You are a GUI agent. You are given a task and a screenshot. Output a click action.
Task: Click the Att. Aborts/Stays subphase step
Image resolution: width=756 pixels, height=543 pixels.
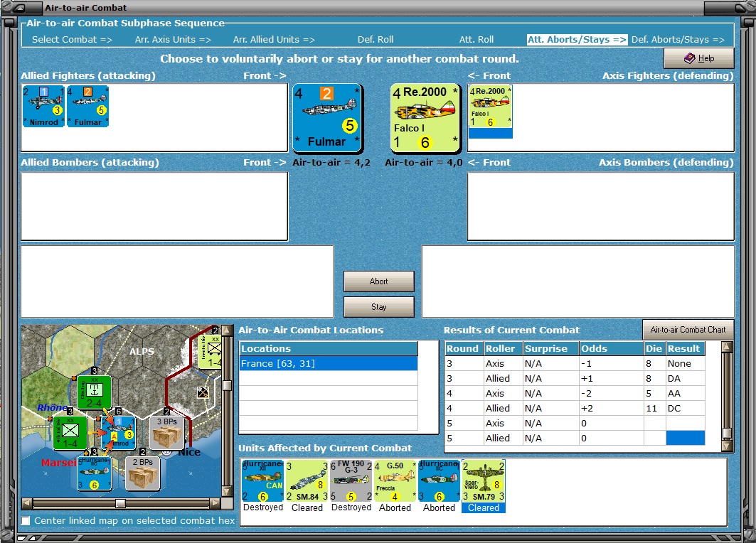coord(577,40)
